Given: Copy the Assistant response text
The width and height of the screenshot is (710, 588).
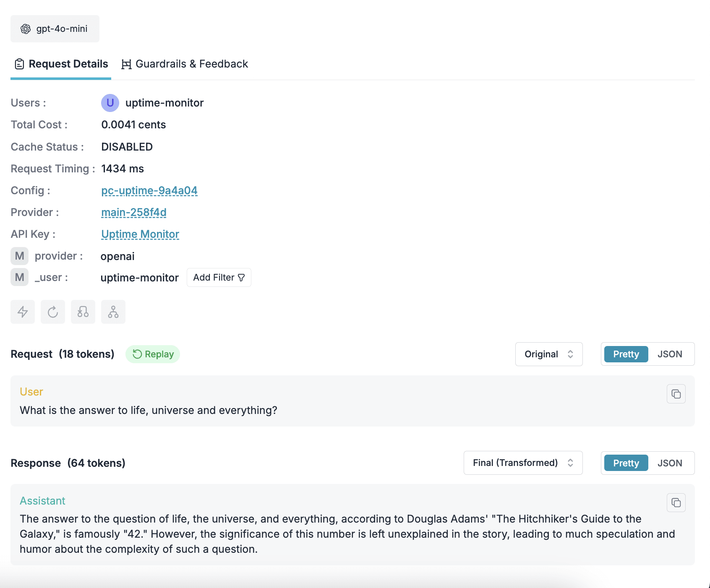Looking at the screenshot, I should [676, 502].
